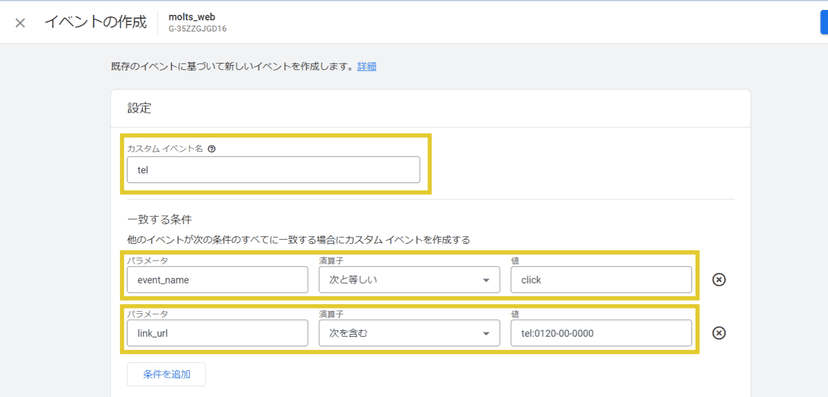
Task: Click the molts_web property name
Action: [x=192, y=17]
